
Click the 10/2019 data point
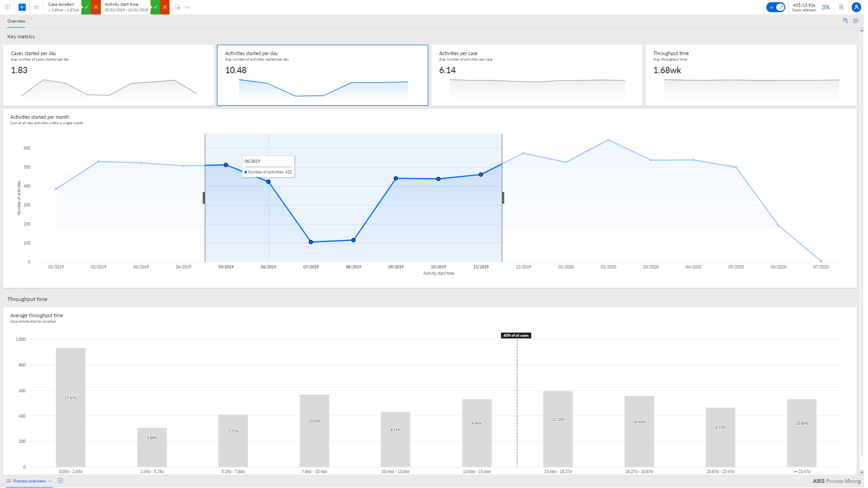tap(439, 179)
